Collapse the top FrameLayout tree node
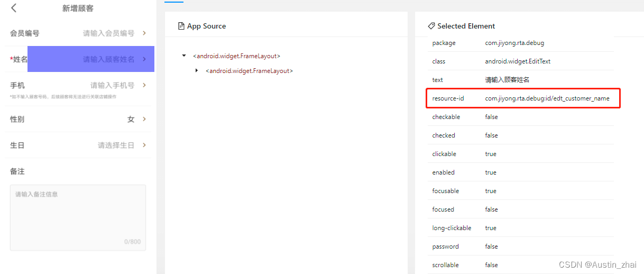This screenshot has width=644, height=274. (184, 56)
